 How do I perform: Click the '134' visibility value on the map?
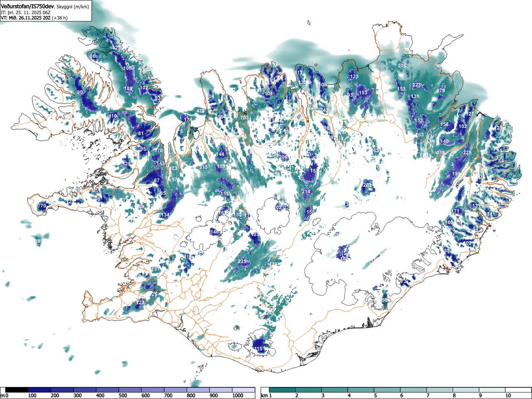pos(165,215)
